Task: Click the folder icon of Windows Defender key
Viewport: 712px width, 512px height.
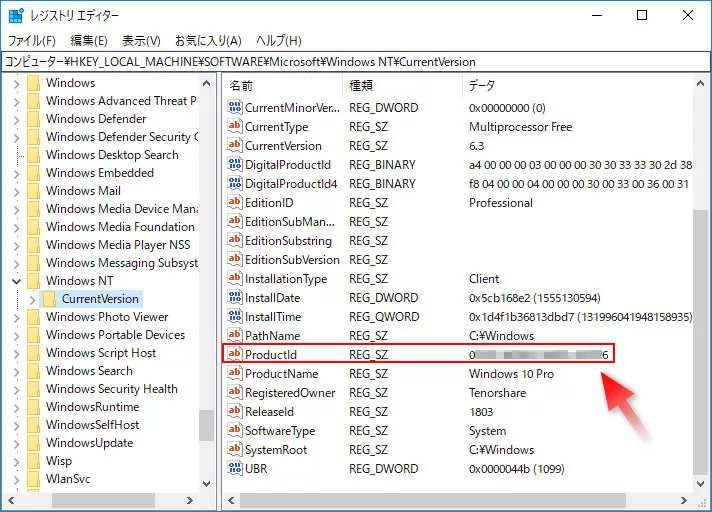Action: tap(33, 119)
